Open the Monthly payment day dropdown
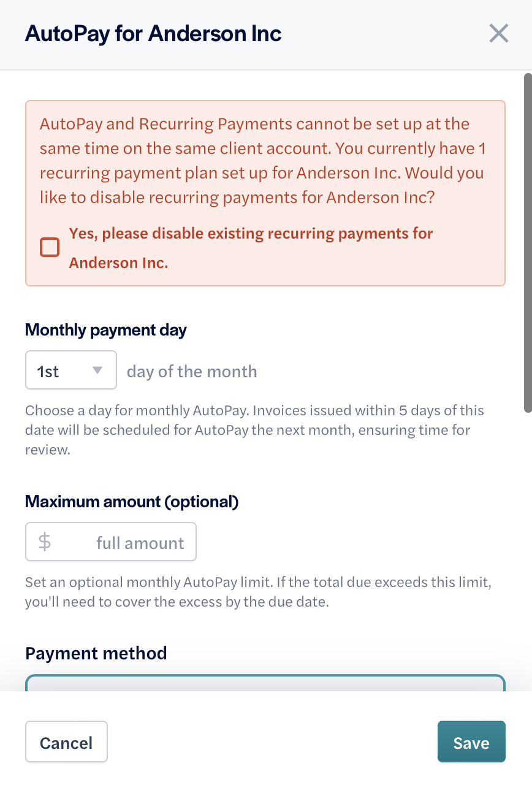Viewport: 532px width, 790px height. [x=70, y=370]
